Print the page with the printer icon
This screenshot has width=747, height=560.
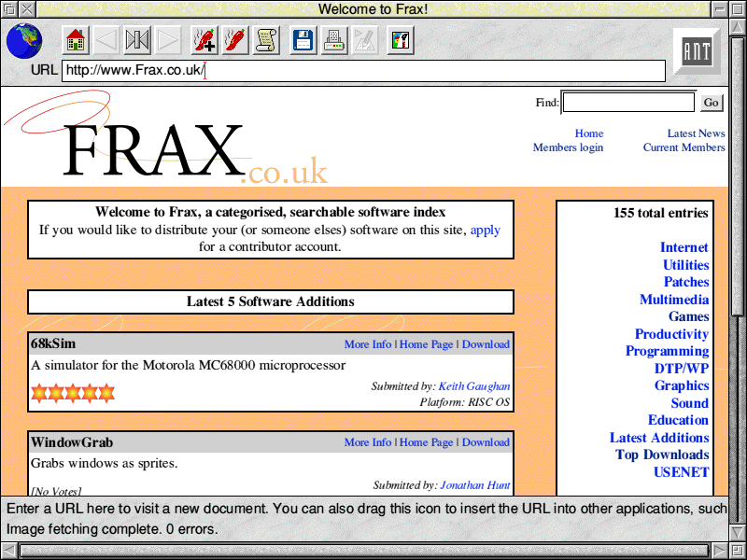click(x=333, y=40)
